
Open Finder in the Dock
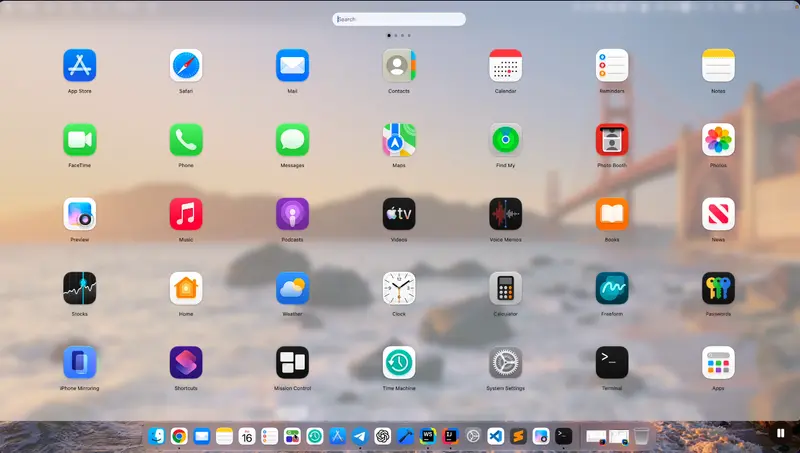(x=157, y=436)
